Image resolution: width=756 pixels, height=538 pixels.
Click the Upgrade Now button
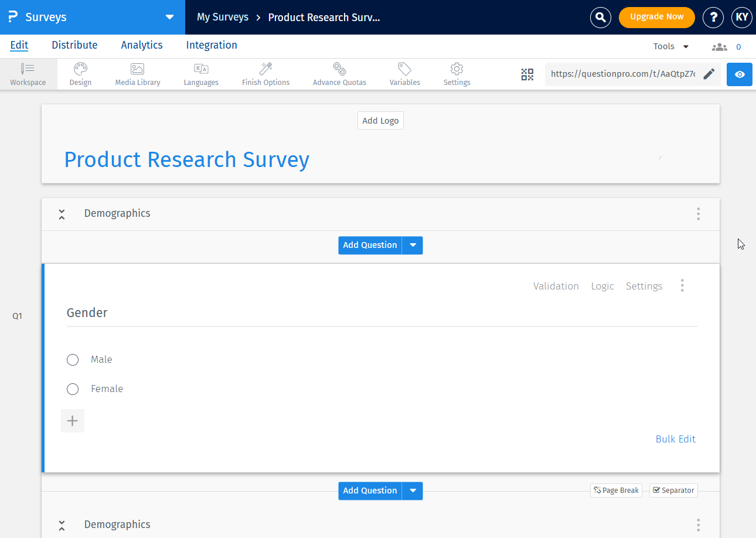(x=656, y=17)
